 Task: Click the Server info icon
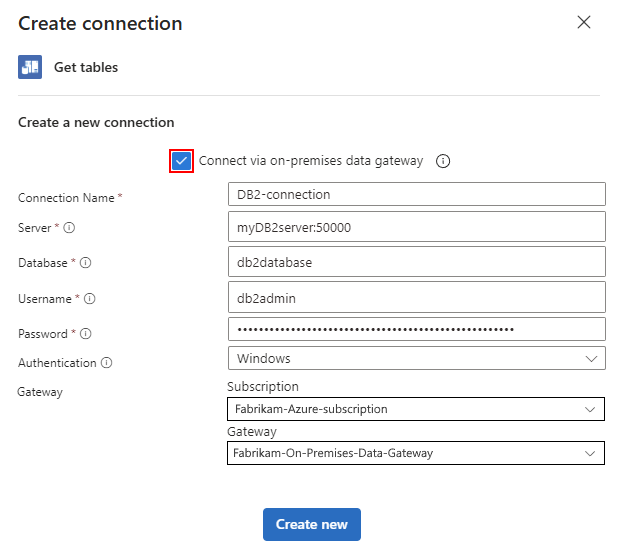[69, 228]
